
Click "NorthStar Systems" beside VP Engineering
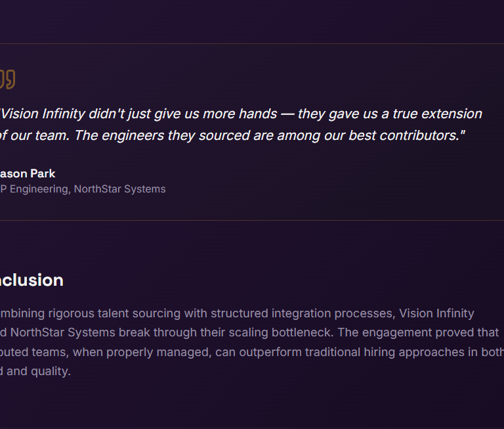(119, 189)
